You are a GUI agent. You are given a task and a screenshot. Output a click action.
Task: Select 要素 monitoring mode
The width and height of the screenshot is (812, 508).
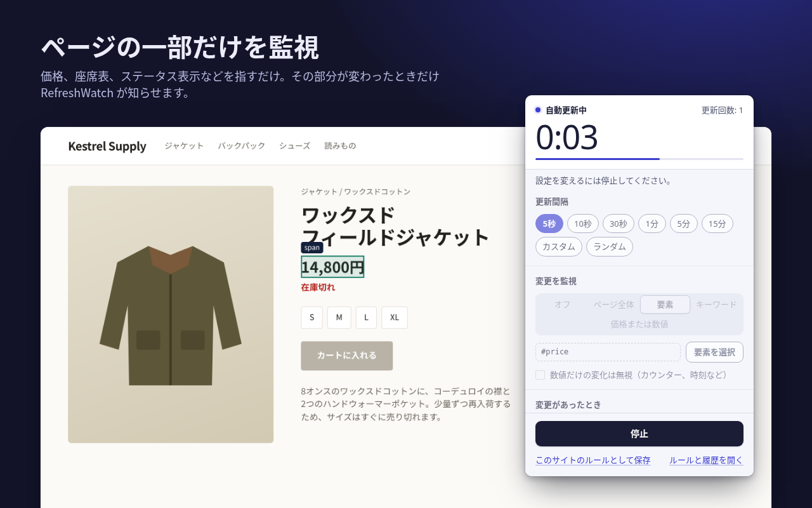click(x=665, y=305)
